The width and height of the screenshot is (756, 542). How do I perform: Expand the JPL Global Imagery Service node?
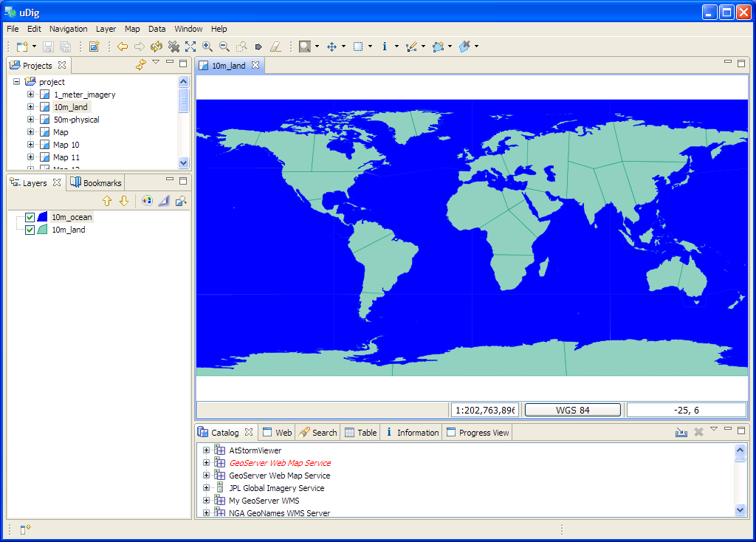[x=207, y=488]
